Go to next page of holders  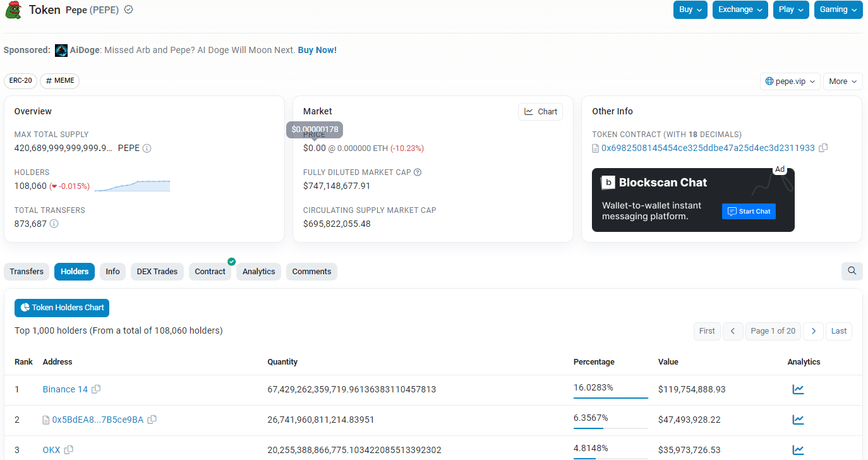click(813, 331)
